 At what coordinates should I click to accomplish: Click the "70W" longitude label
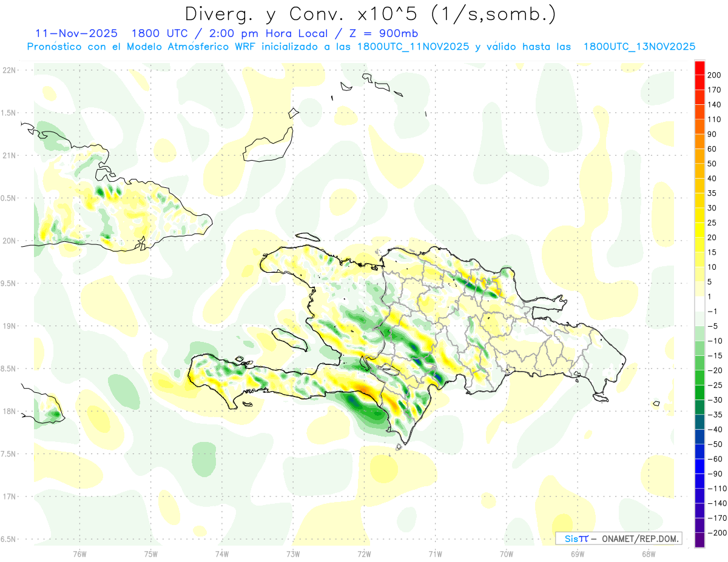click(506, 554)
